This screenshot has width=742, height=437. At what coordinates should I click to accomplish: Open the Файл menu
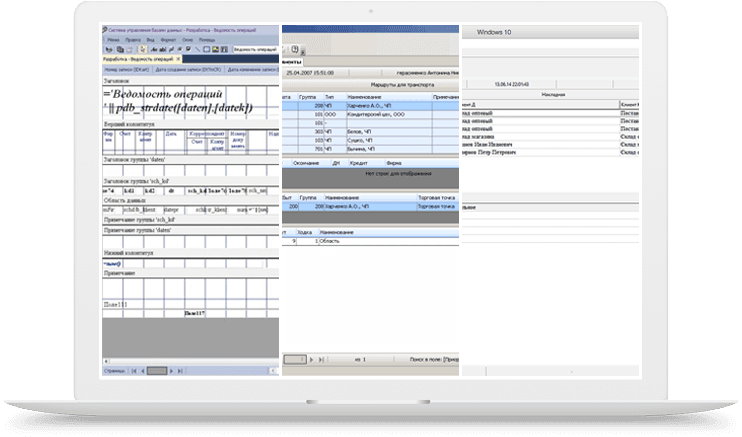tap(113, 40)
